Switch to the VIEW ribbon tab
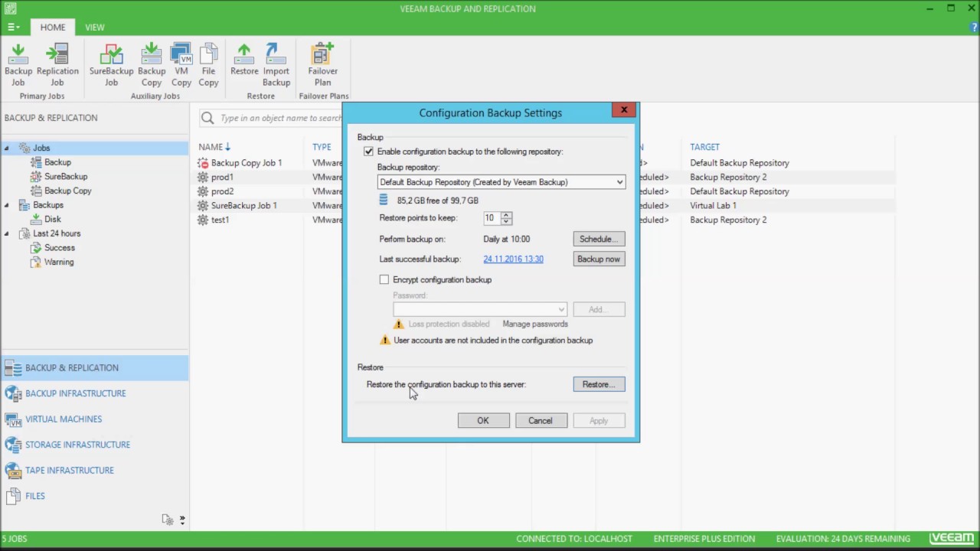Viewport: 980px width, 551px height. (x=95, y=28)
